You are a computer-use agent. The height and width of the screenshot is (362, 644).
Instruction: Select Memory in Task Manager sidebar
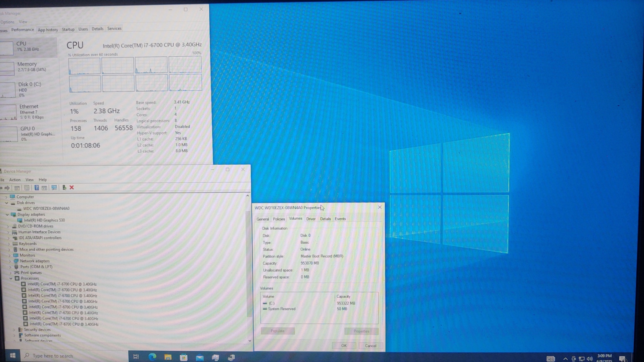click(x=27, y=67)
